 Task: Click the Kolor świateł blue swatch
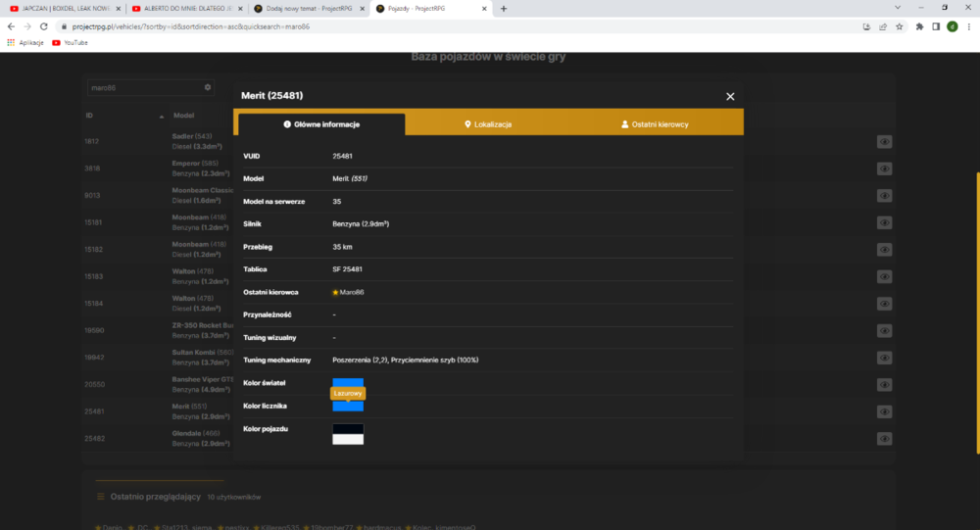click(x=348, y=382)
